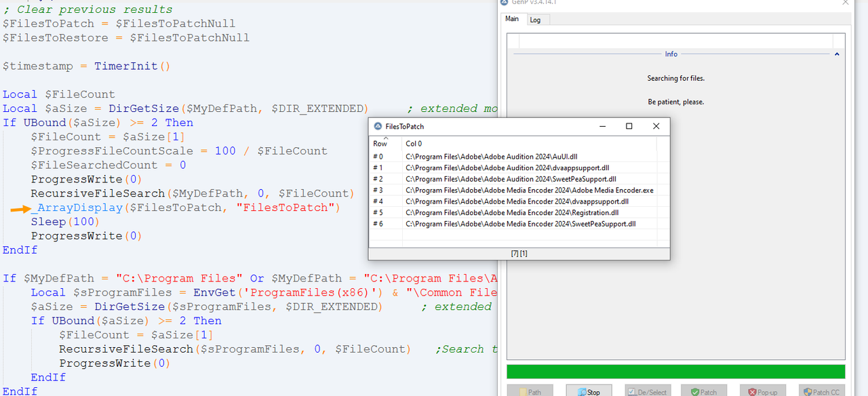Click the Info section label
Image resolution: width=868 pixels, height=396 pixels.
point(671,54)
